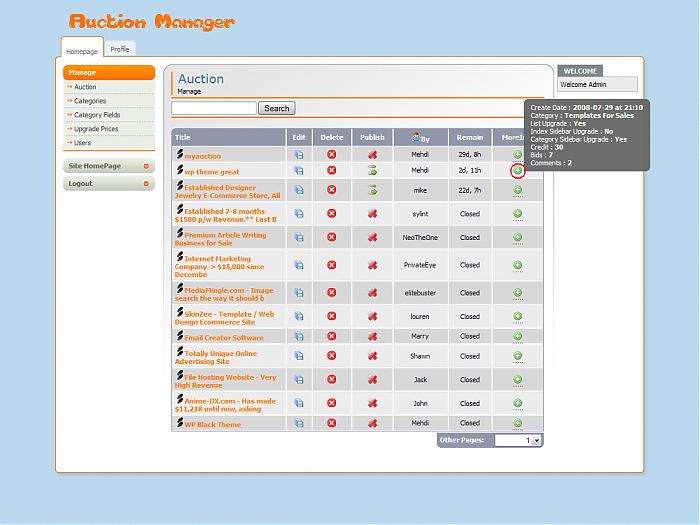Click the 'Welcome Admin' text
This screenshot has height=525, width=700.
[583, 84]
